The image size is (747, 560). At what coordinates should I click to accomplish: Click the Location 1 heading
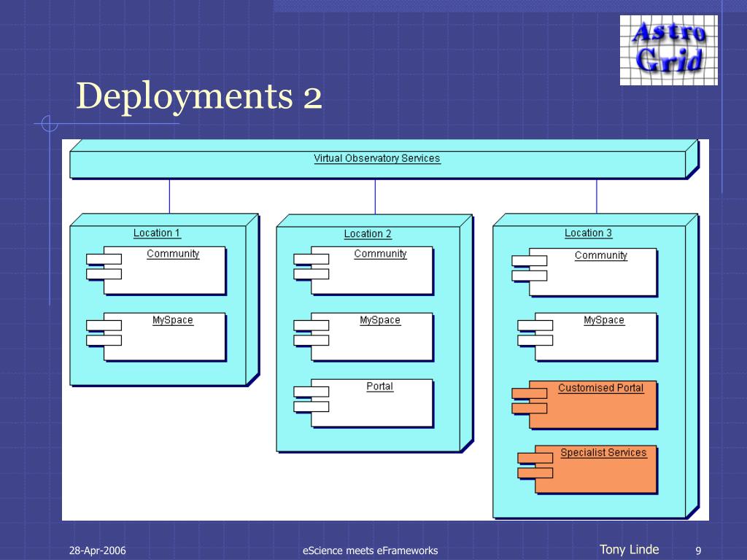[157, 233]
